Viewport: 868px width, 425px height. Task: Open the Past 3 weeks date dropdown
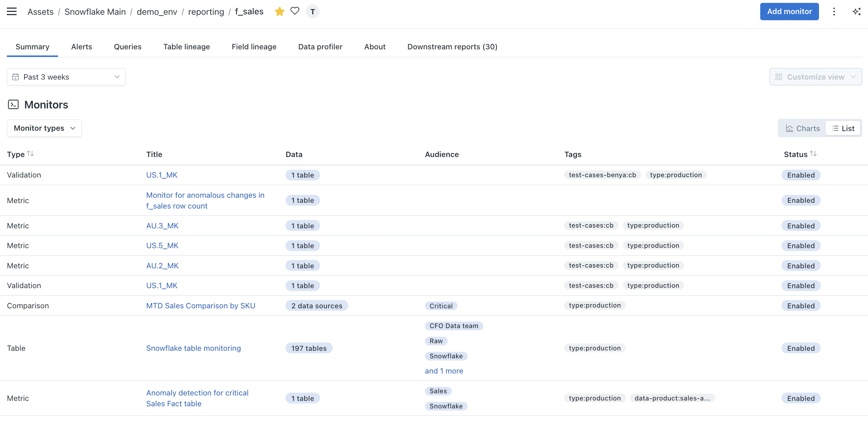tap(66, 77)
